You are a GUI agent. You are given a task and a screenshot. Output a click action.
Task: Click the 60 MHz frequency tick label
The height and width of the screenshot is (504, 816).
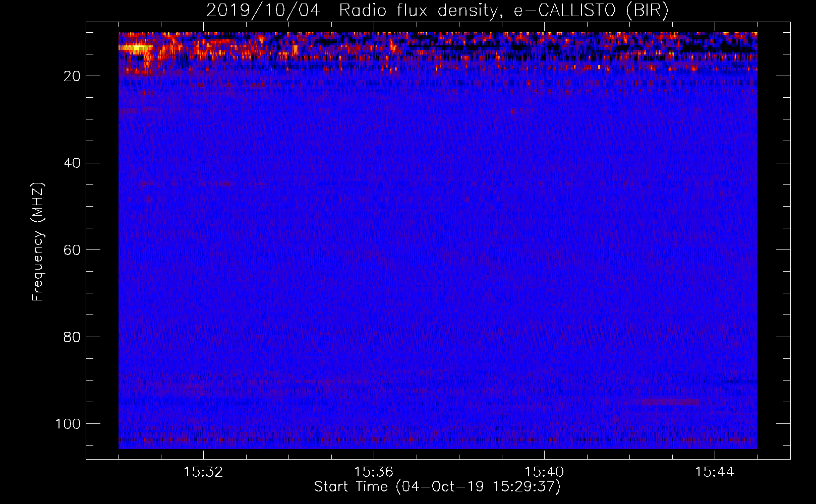coord(72,250)
